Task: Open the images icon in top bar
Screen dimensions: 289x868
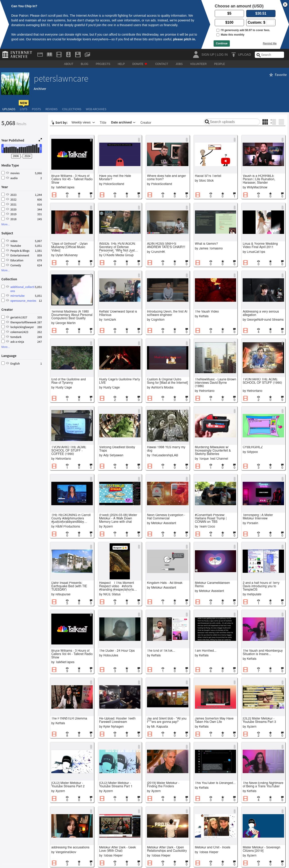Action: (x=87, y=55)
